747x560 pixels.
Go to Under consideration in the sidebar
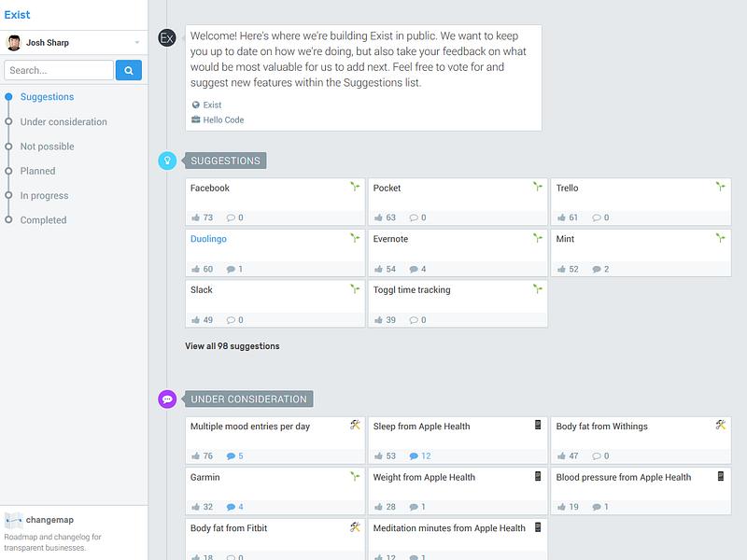pyautogui.click(x=63, y=121)
